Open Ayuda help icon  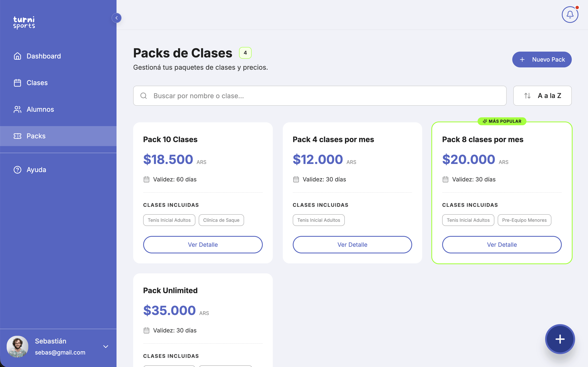(17, 170)
